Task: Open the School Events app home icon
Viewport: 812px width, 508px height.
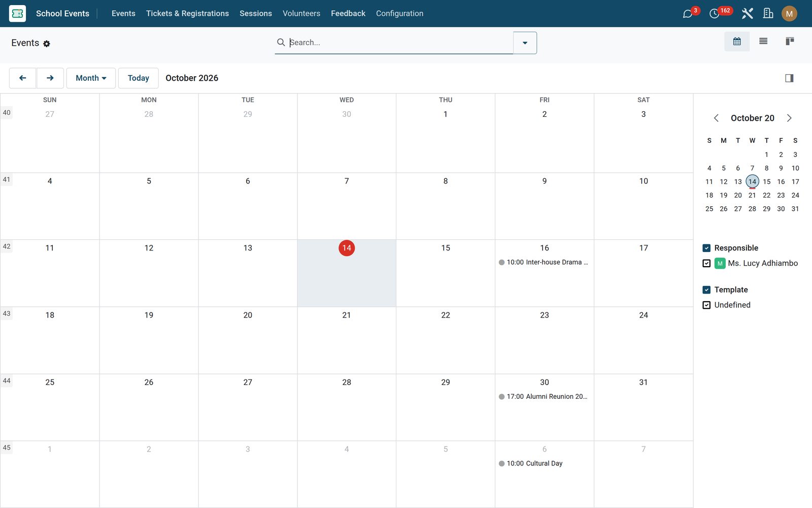Action: [x=17, y=13]
